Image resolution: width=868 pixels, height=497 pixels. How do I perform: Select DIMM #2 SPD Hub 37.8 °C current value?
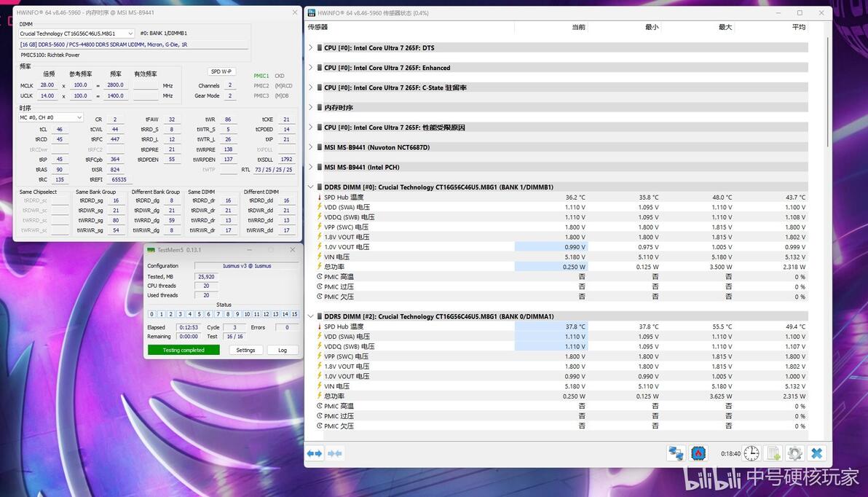[x=551, y=327]
